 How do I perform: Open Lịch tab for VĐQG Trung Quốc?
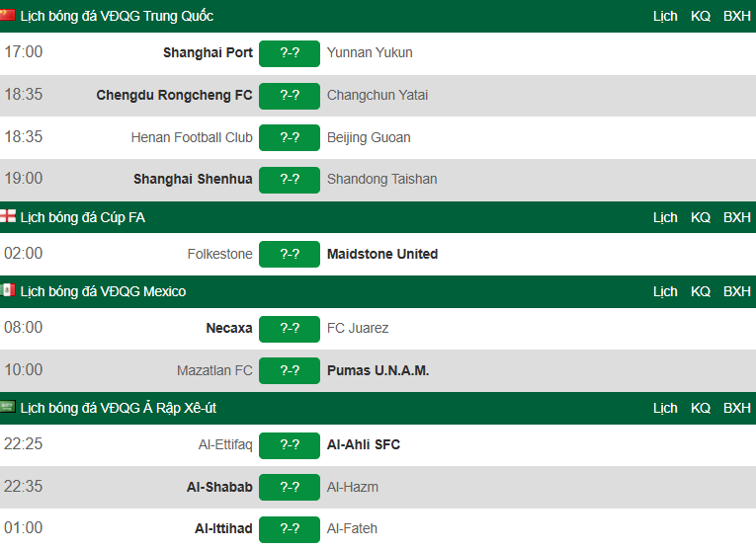coord(665,16)
